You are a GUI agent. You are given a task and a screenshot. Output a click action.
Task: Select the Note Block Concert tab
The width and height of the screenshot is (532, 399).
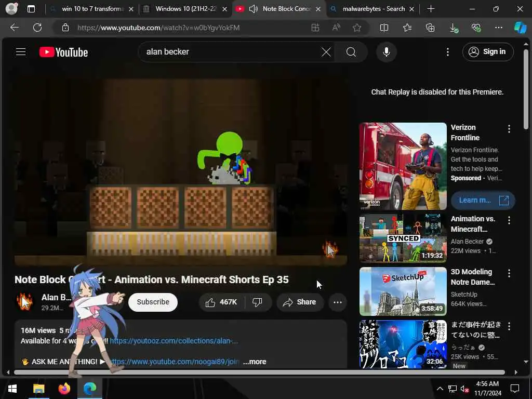pos(287,9)
